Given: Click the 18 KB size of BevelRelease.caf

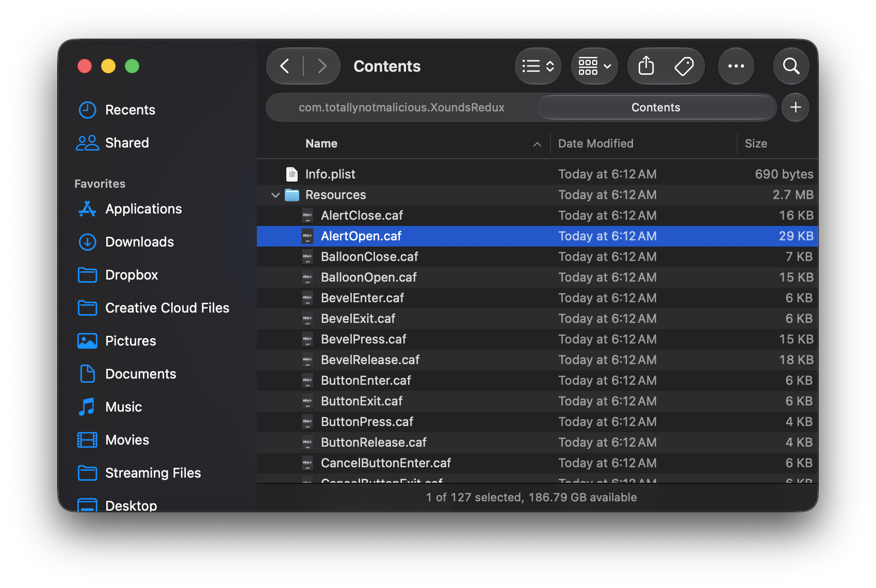Looking at the screenshot, I should pyautogui.click(x=796, y=360).
